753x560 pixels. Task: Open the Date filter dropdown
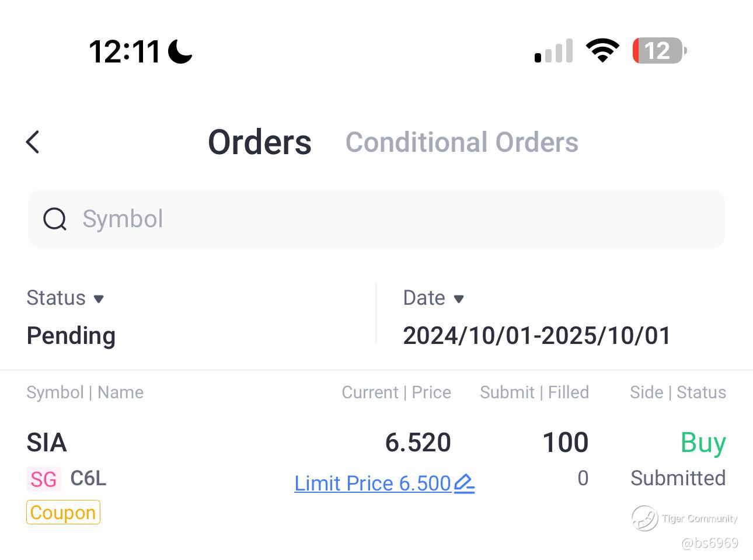[x=433, y=298]
